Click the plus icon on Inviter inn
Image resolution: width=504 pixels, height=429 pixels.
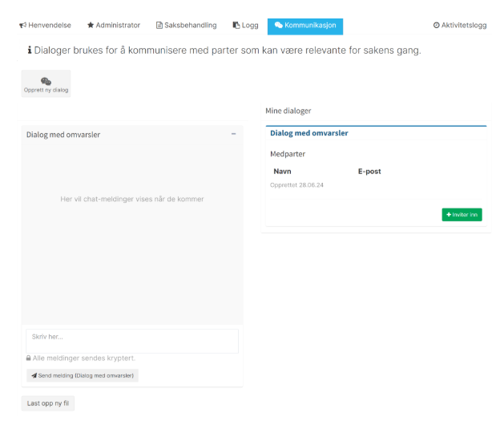[449, 215]
